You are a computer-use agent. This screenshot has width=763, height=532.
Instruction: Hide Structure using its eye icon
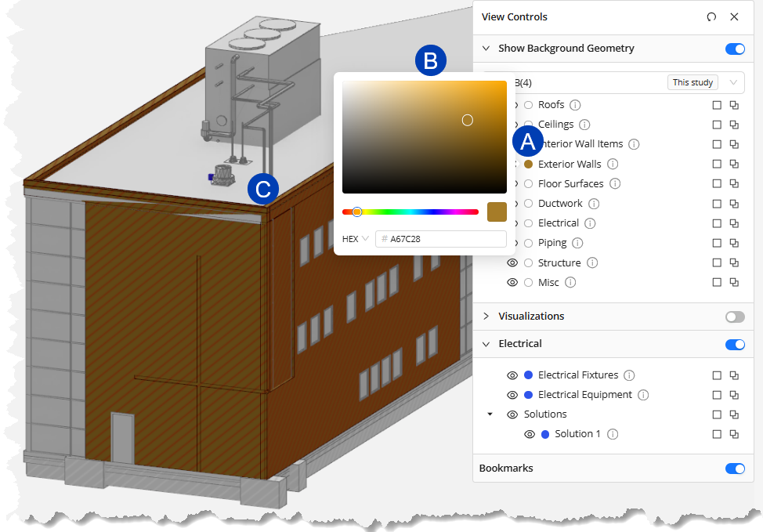[x=512, y=262]
